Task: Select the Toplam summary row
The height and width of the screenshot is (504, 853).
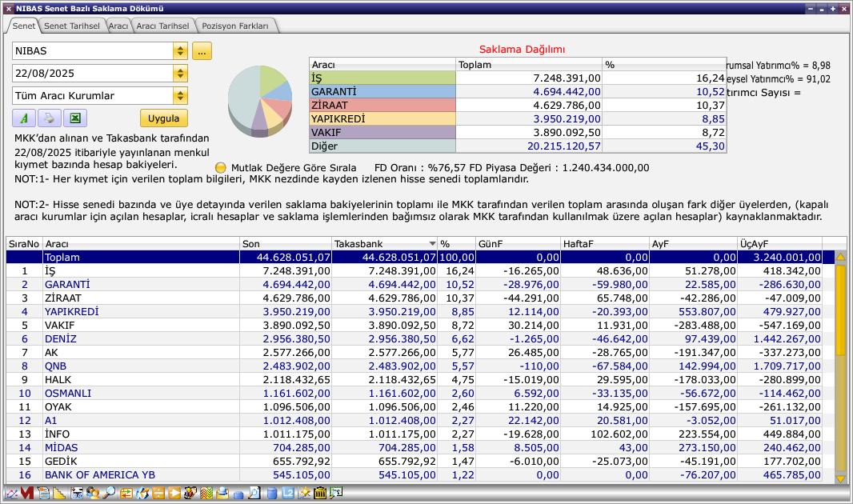Action: coord(420,257)
